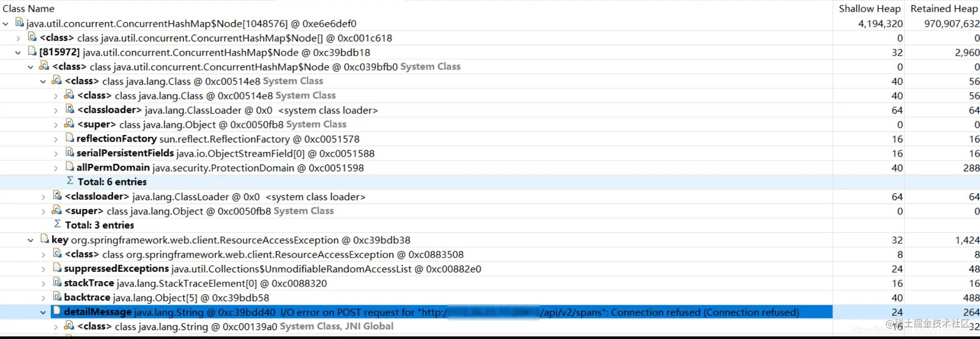Click object icon of allPermDomain row

[x=70, y=167]
